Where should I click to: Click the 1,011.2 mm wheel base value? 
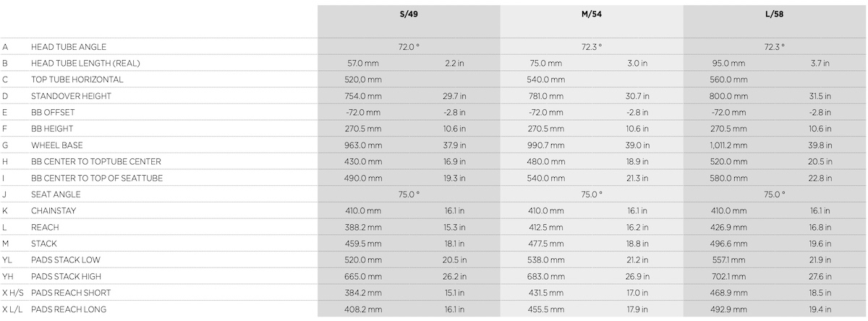728,145
